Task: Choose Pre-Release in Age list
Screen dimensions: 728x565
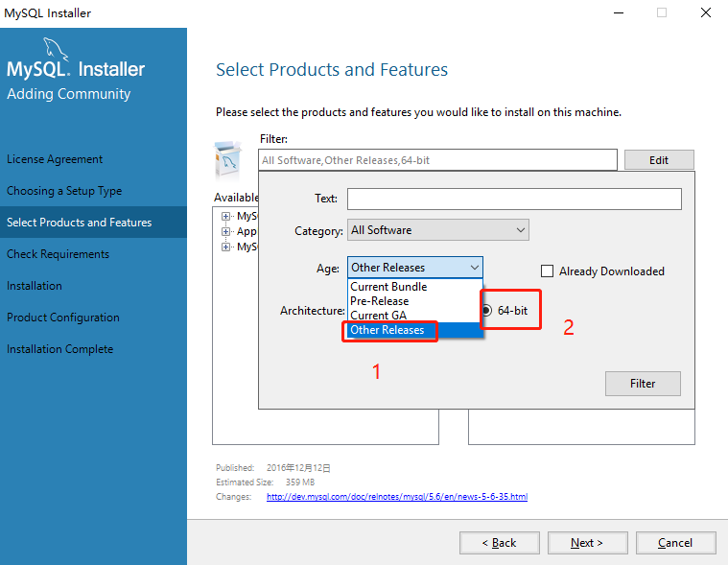Action: click(415, 301)
